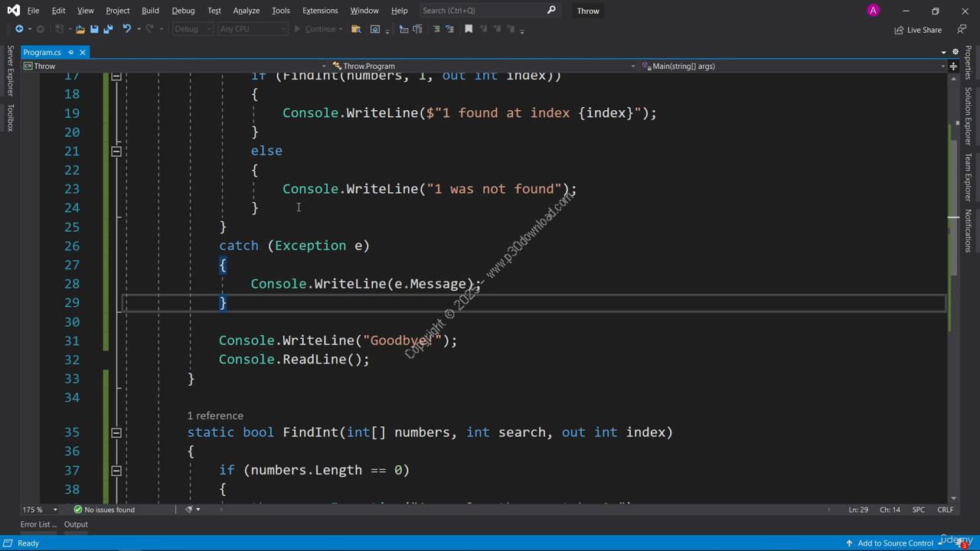Click the Undo arrow icon
Viewport: 980px width, 551px height.
point(126,29)
